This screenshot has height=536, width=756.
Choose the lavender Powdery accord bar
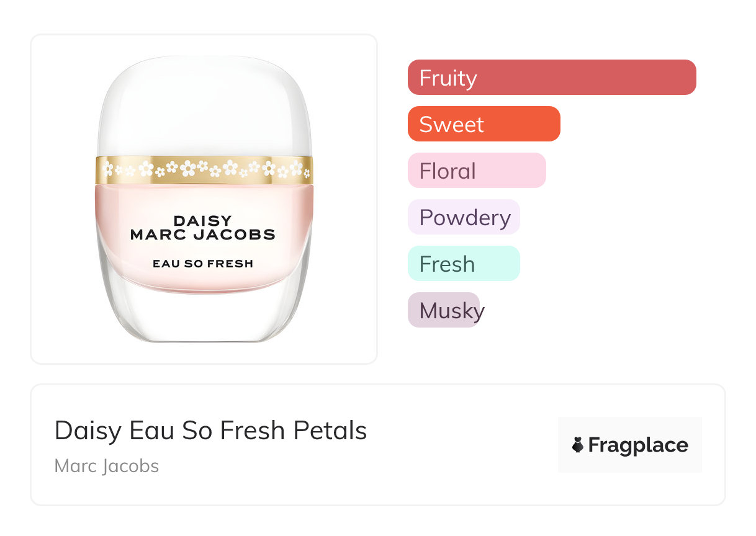pos(464,218)
